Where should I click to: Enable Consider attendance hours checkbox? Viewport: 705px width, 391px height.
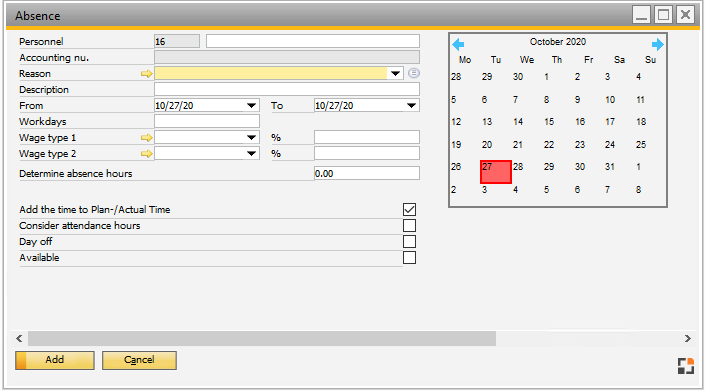(x=409, y=226)
